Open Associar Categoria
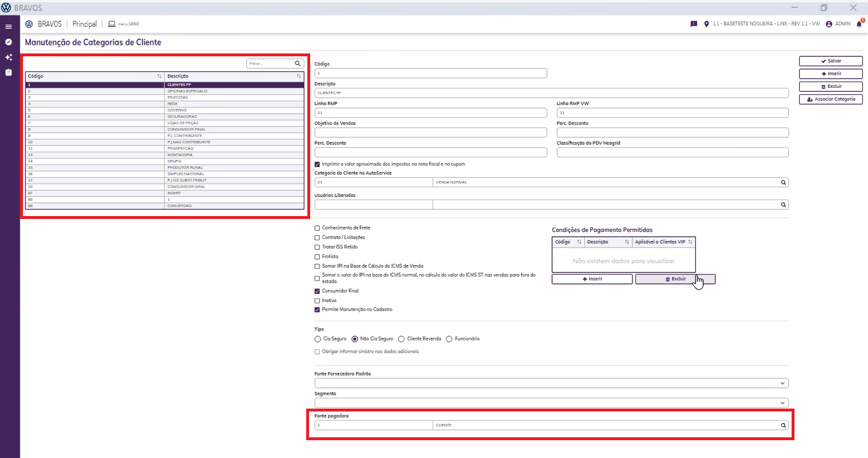 (x=831, y=99)
